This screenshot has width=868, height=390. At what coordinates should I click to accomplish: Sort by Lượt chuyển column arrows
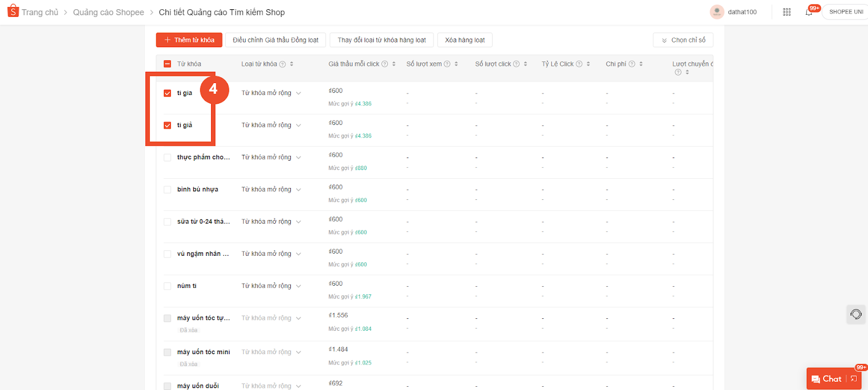[x=687, y=72]
